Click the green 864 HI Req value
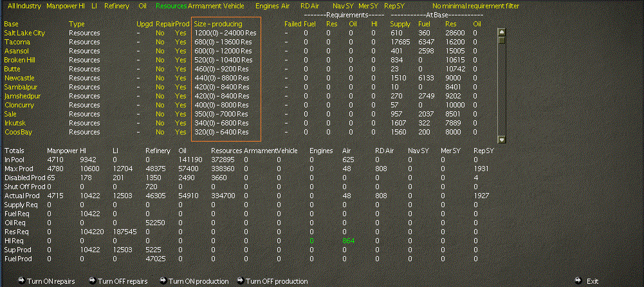The width and height of the screenshot is (644, 287). pyautogui.click(x=348, y=241)
